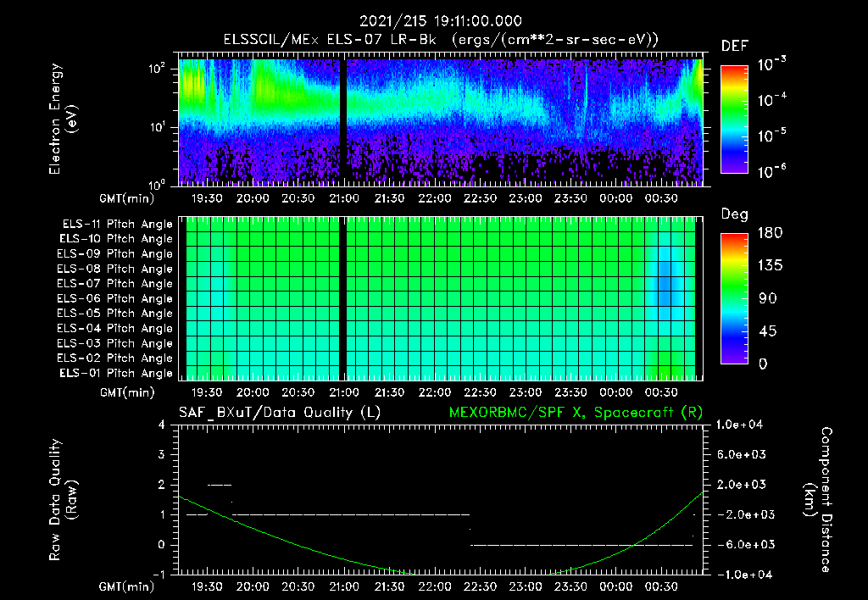Viewport: 868px width, 600px height.
Task: Select the ELSSCIL/MEx ELS-07 LR-Bk title
Action: [330, 40]
